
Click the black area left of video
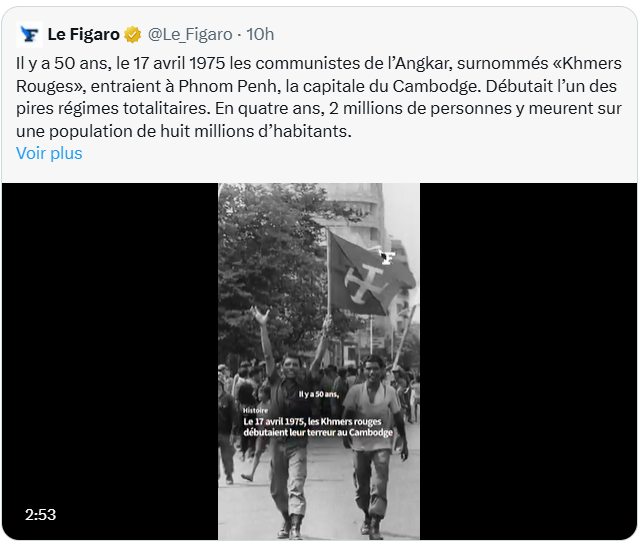click(x=110, y=361)
